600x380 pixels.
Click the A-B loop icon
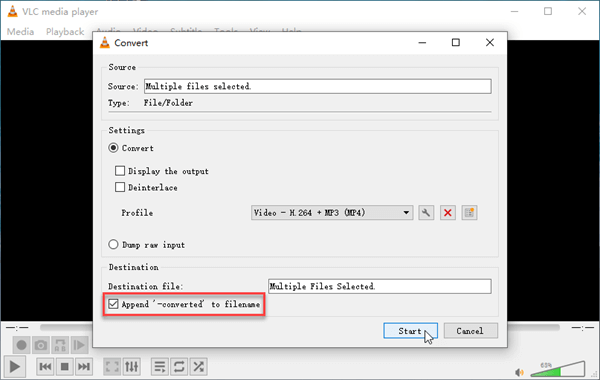coord(60,345)
